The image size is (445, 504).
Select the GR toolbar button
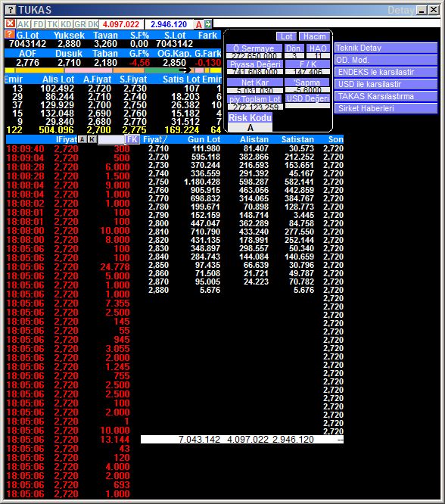(79, 24)
